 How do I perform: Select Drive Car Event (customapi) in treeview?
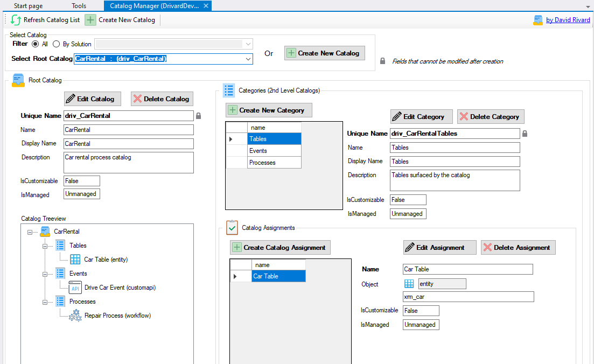click(x=120, y=288)
